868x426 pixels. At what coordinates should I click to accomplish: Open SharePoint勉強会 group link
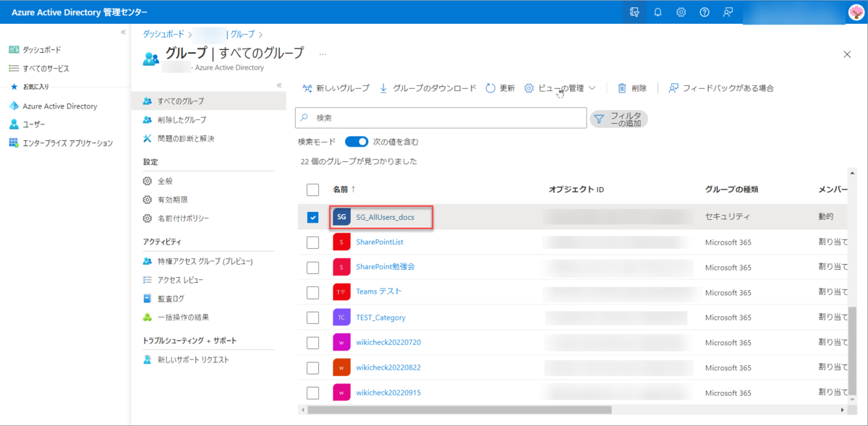tap(386, 267)
